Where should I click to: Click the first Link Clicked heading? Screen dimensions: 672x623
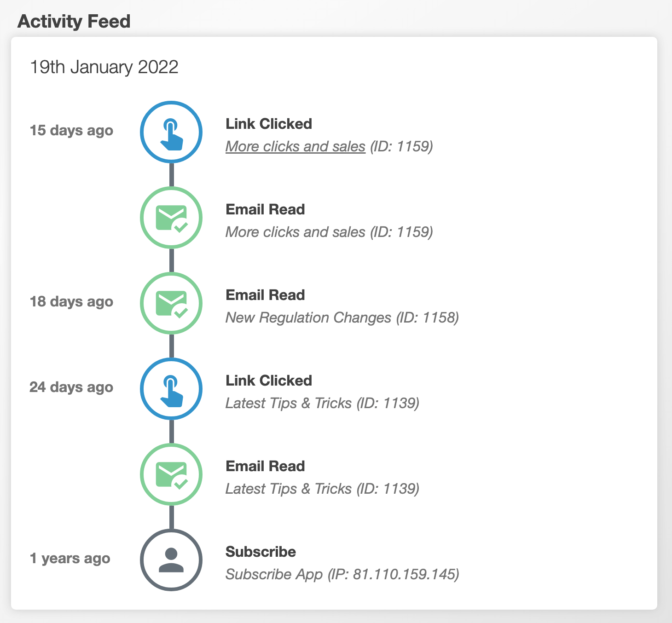pyautogui.click(x=268, y=124)
